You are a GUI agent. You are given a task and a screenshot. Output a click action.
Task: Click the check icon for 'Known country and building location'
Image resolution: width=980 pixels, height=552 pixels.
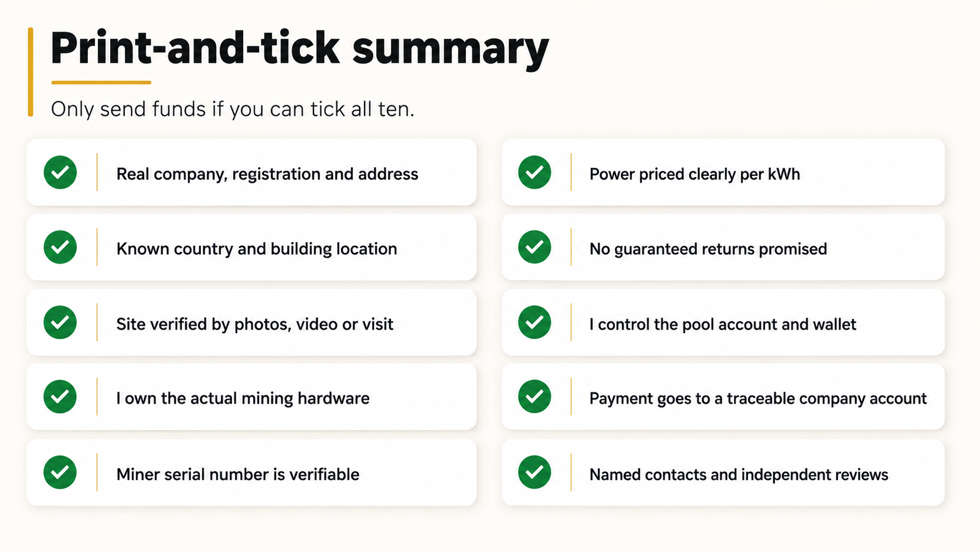pyautogui.click(x=60, y=247)
